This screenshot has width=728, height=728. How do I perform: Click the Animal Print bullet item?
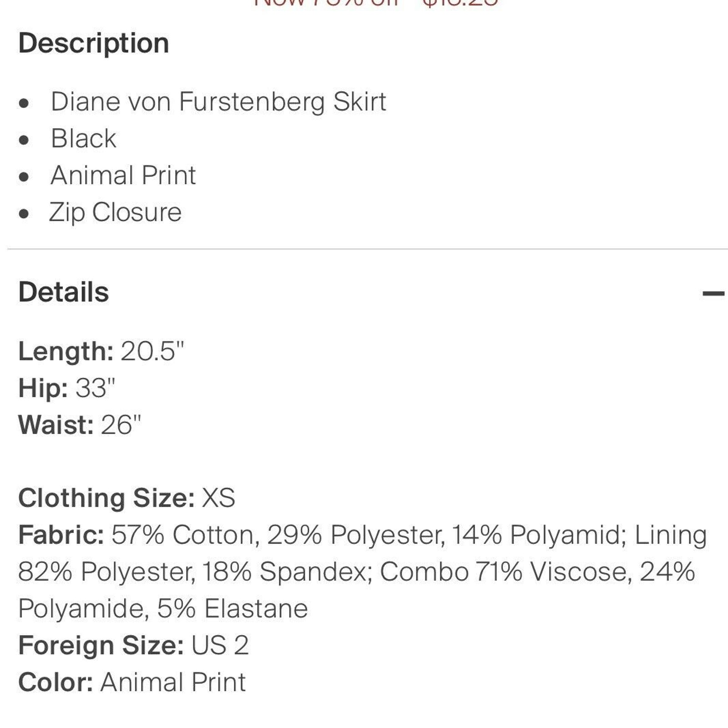coord(123,175)
